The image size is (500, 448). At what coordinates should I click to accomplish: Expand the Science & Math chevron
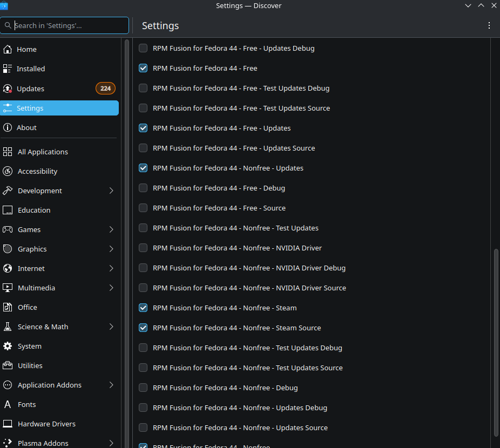tap(111, 327)
